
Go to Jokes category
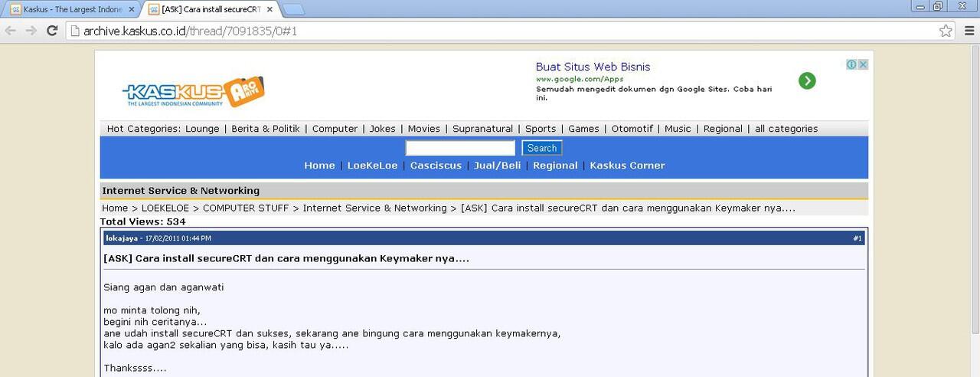(383, 129)
